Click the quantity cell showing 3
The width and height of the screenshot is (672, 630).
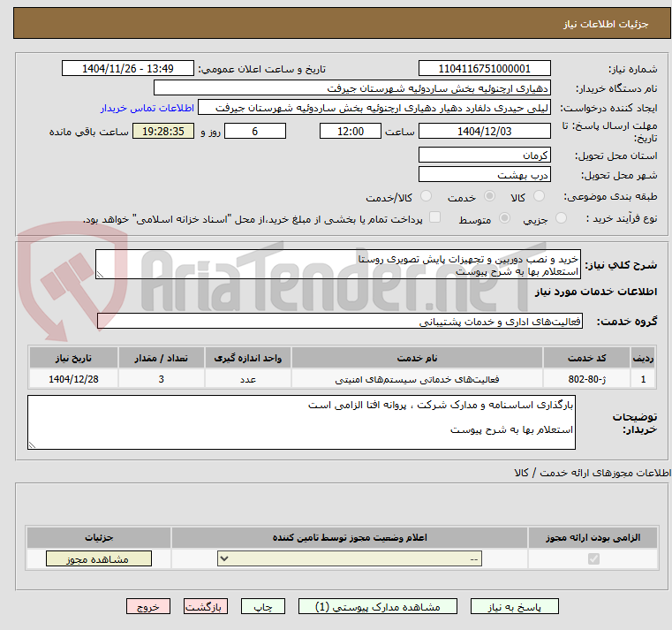pyautogui.click(x=161, y=379)
